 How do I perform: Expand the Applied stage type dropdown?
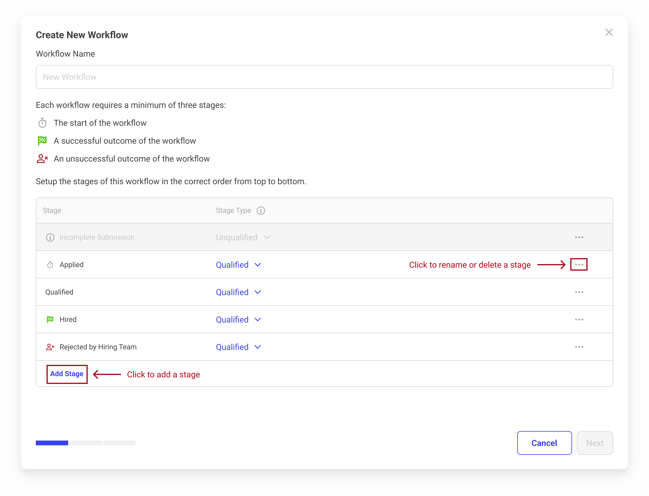coord(238,265)
